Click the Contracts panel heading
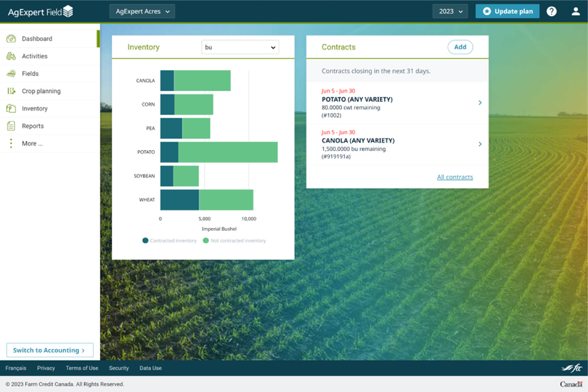 tap(338, 47)
